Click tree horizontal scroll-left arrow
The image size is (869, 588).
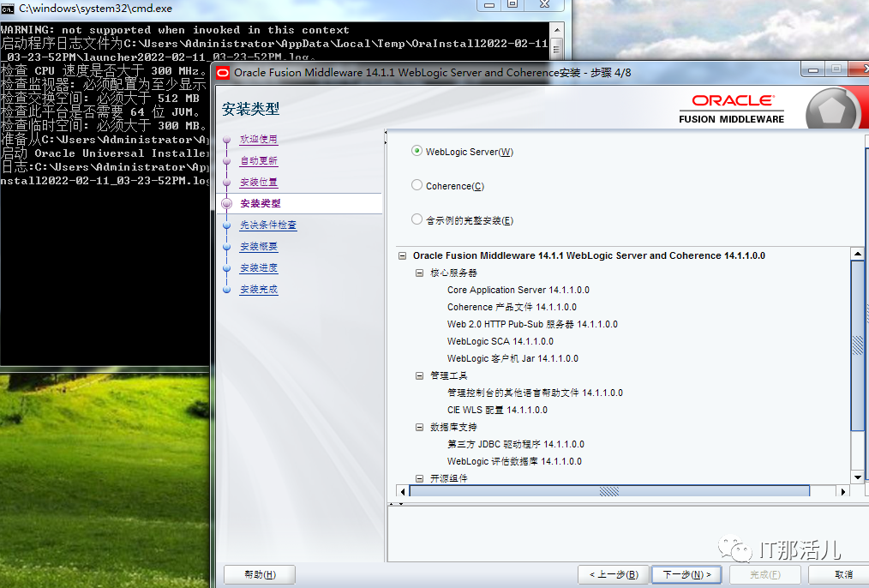coord(403,491)
